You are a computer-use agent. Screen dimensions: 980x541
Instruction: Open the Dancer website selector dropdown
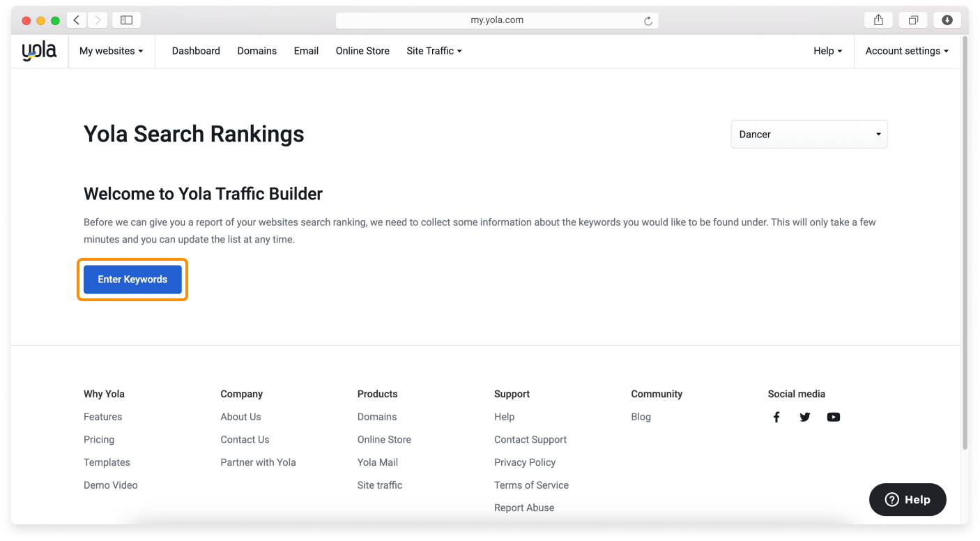[x=809, y=134]
